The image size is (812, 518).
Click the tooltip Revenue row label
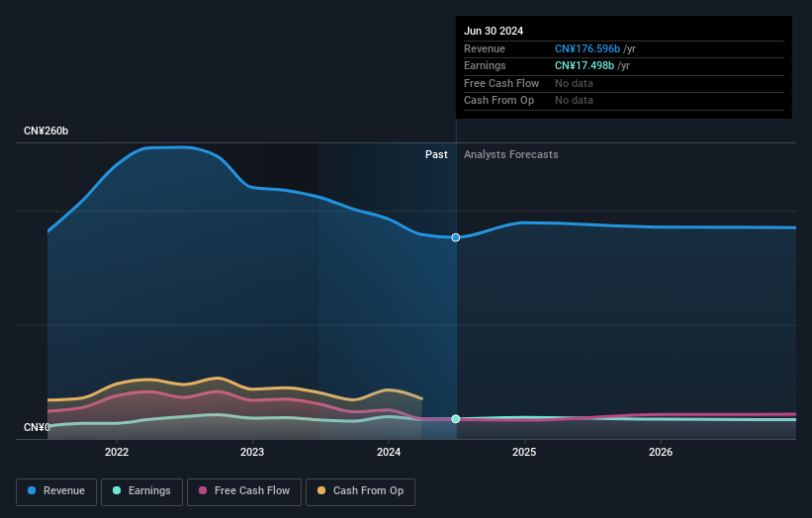[x=485, y=48]
